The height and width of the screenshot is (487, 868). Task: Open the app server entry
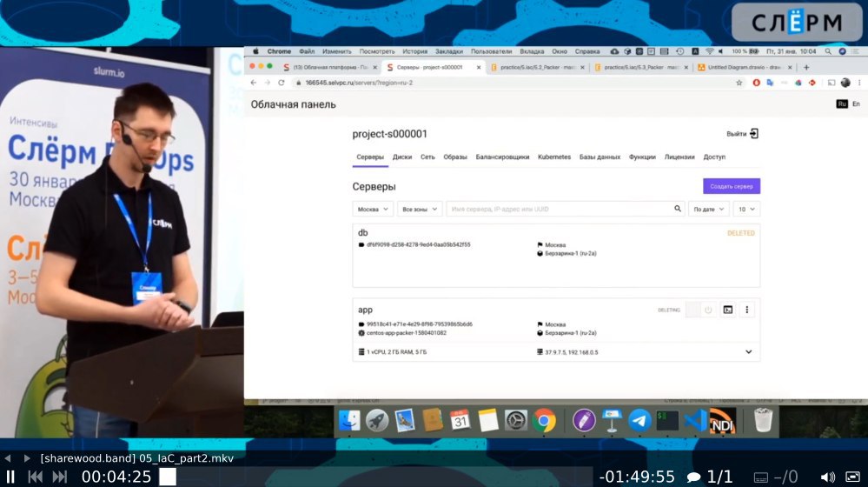pyautogui.click(x=556, y=330)
